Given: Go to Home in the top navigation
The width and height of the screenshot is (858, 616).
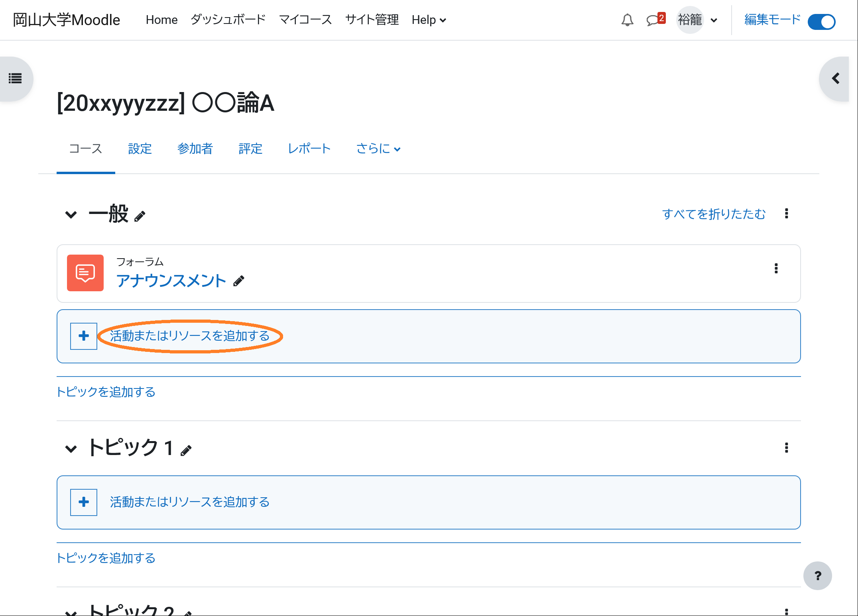Looking at the screenshot, I should tap(161, 20).
